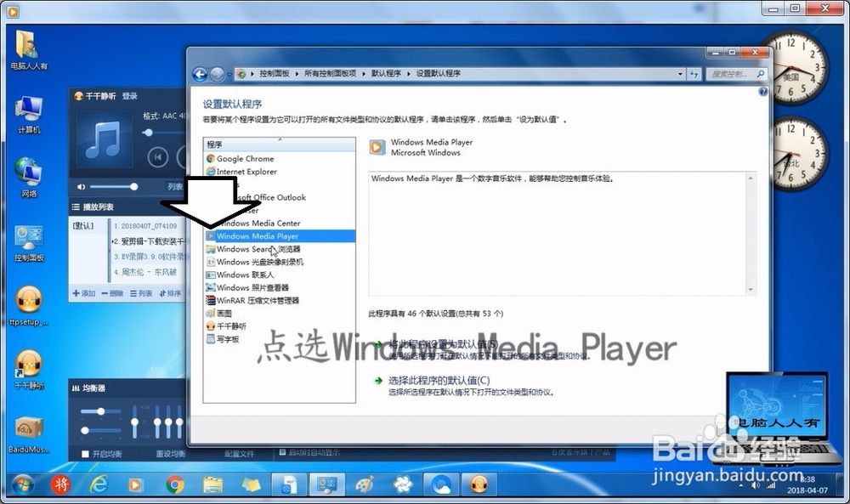The height and width of the screenshot is (504, 850).
Task: Click the search magnifier icon
Action: point(761,74)
